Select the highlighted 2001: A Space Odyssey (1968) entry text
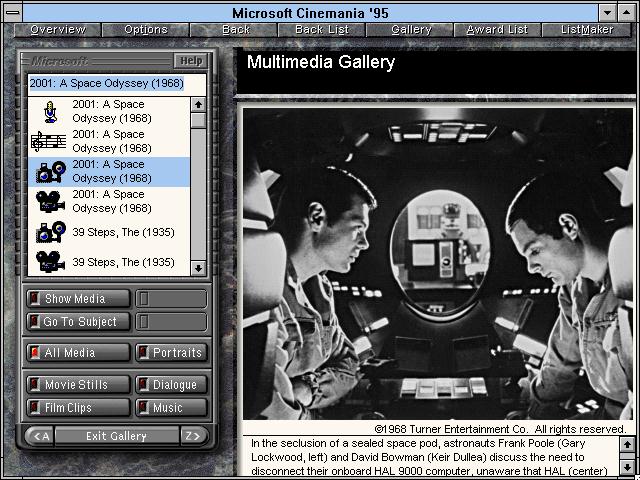 112,171
